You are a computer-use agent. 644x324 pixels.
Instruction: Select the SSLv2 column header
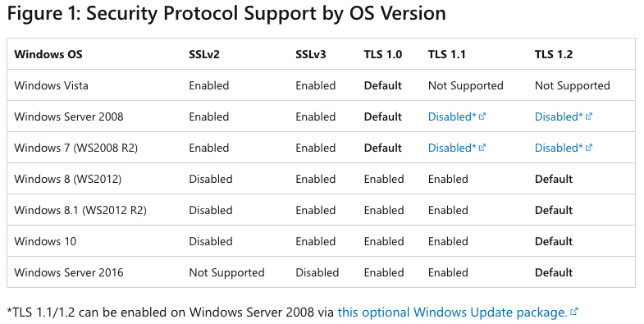tap(204, 54)
